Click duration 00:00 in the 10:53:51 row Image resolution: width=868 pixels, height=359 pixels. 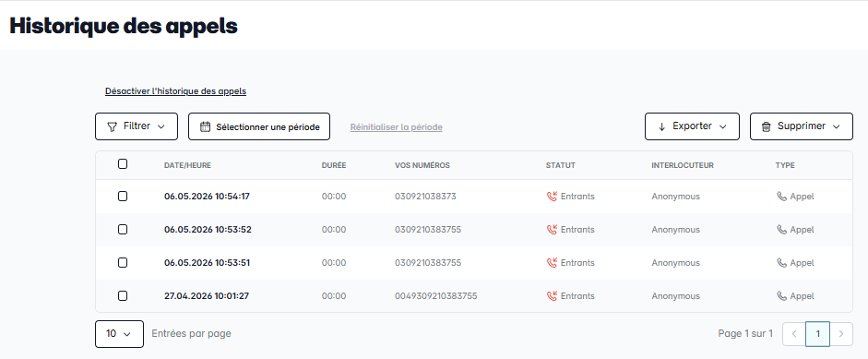pos(334,263)
